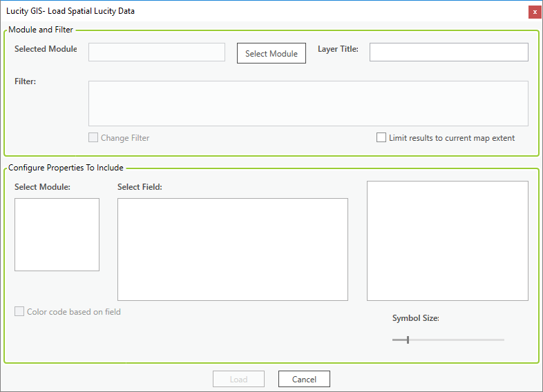543x392 pixels.
Task: Click the Select Module list box
Action: (57, 235)
